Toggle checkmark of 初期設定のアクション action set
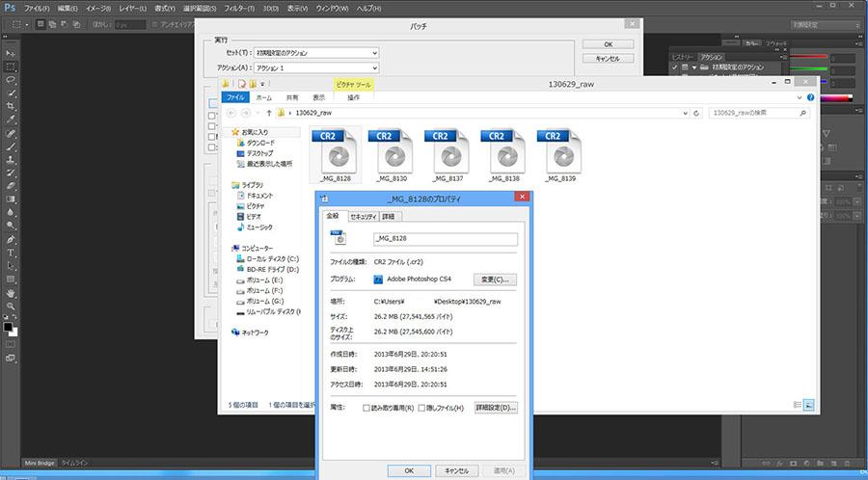The width and height of the screenshot is (868, 480). click(676, 67)
